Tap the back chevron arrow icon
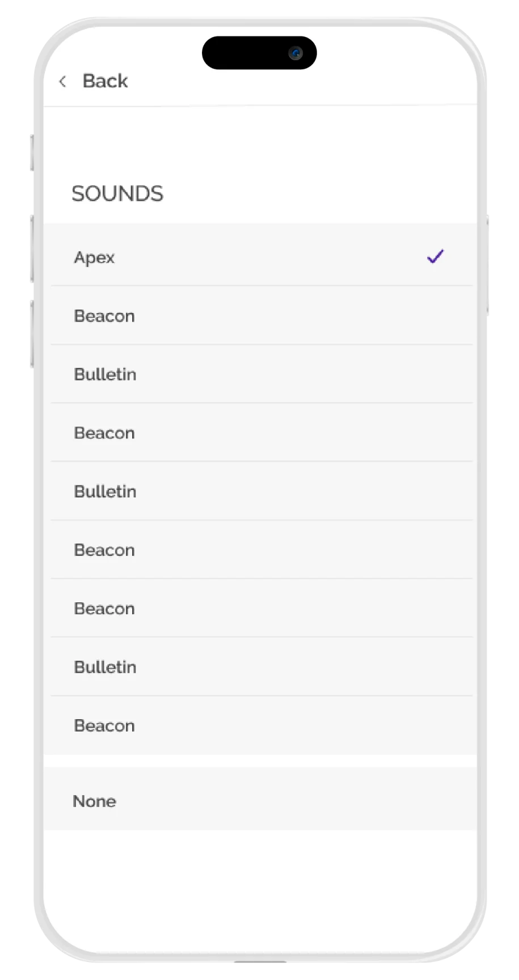Screen dimensions: 519x980 tap(62, 82)
